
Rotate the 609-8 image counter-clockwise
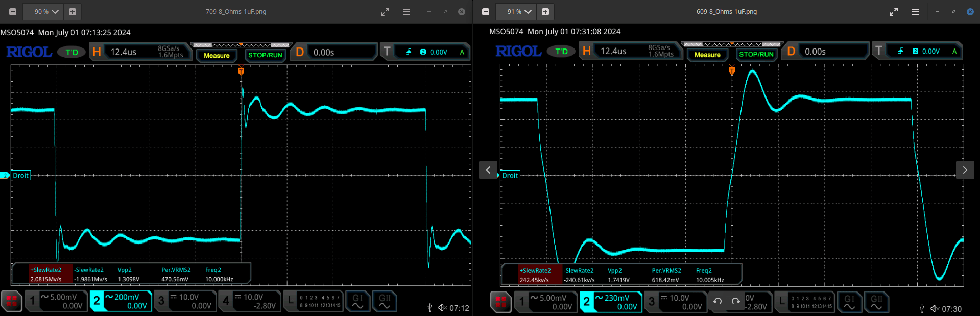[718, 301]
